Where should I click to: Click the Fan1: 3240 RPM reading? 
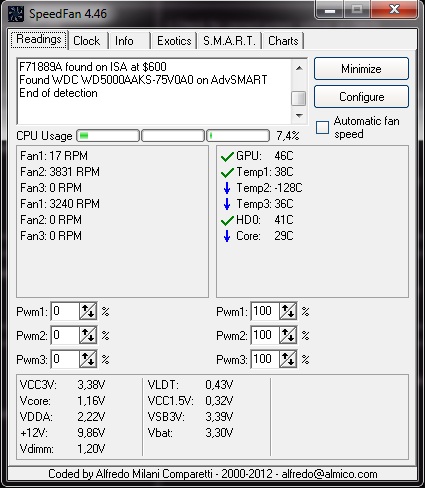[x=60, y=204]
